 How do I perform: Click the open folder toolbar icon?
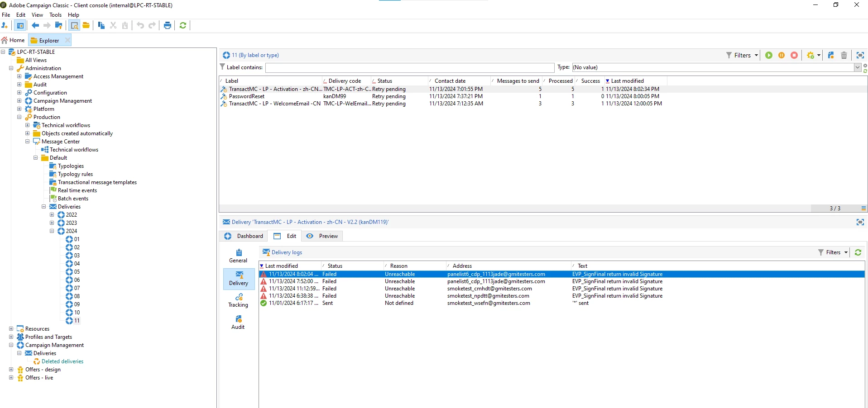[86, 25]
